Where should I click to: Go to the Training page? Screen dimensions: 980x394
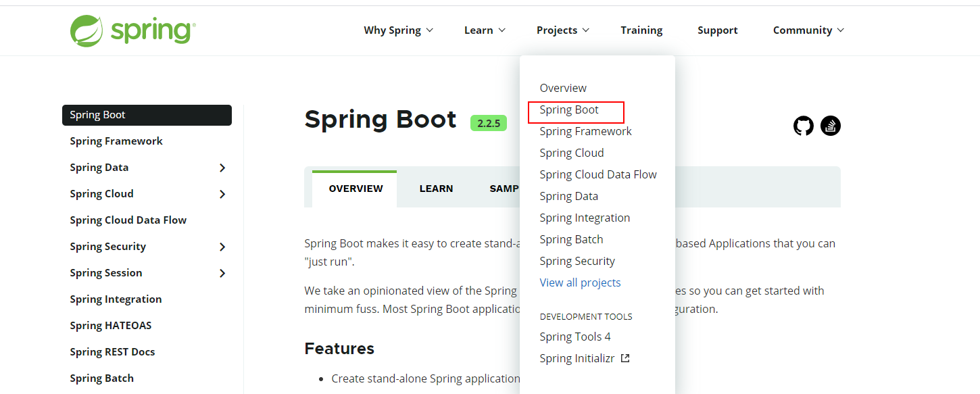pyautogui.click(x=641, y=30)
